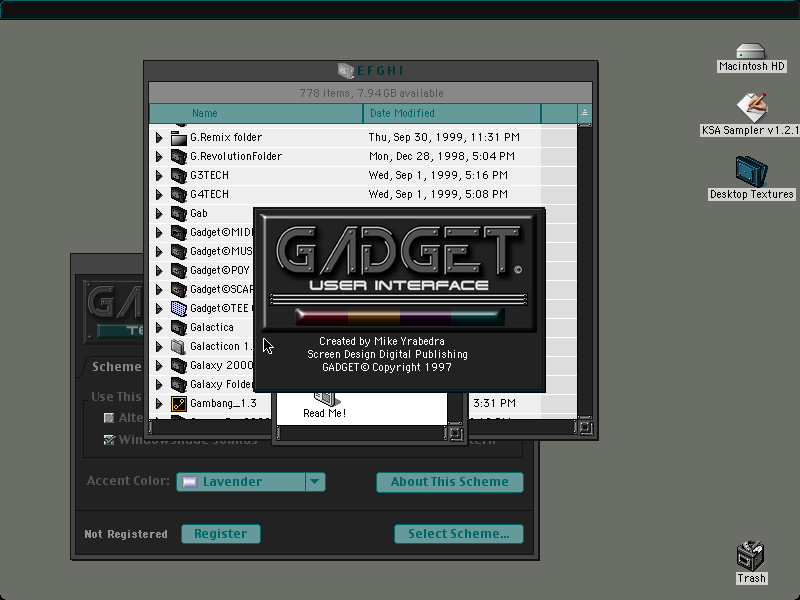Expand the Gambang_1.3 disclosure triangle

click(159, 404)
